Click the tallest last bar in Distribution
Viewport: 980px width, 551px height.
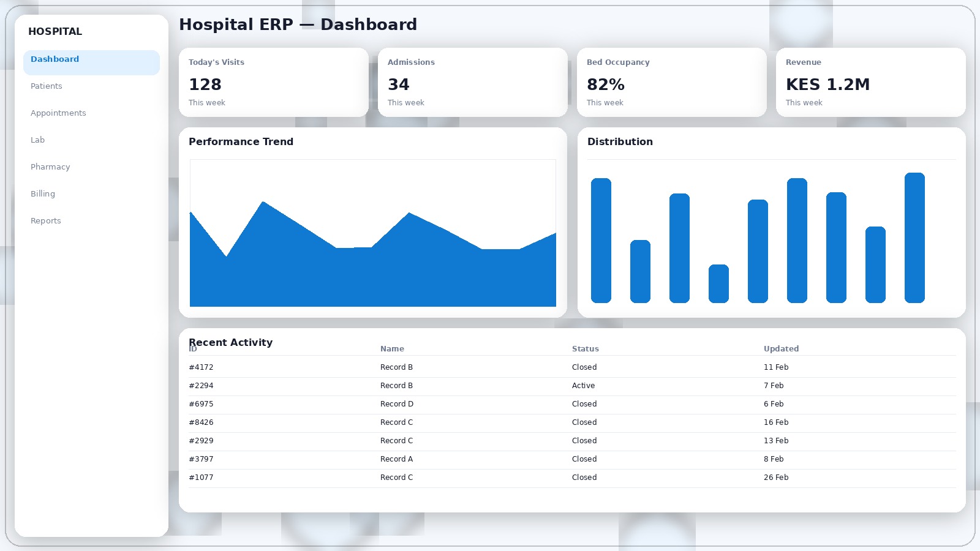point(914,238)
